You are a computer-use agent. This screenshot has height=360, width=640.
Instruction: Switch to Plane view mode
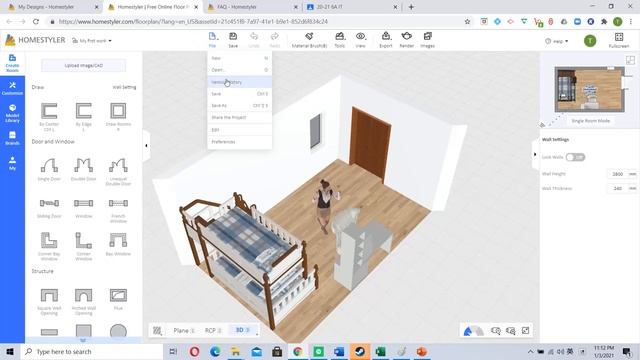pyautogui.click(x=184, y=330)
